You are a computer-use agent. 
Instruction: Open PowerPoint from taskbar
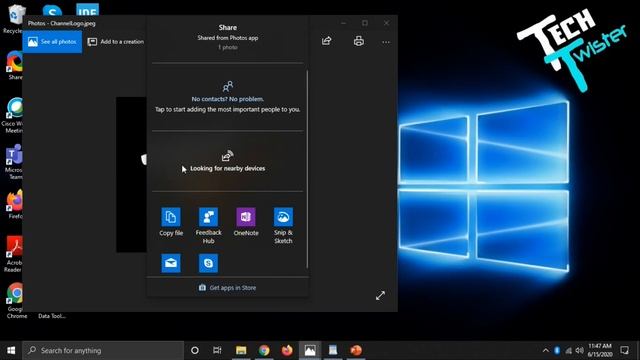click(x=356, y=350)
